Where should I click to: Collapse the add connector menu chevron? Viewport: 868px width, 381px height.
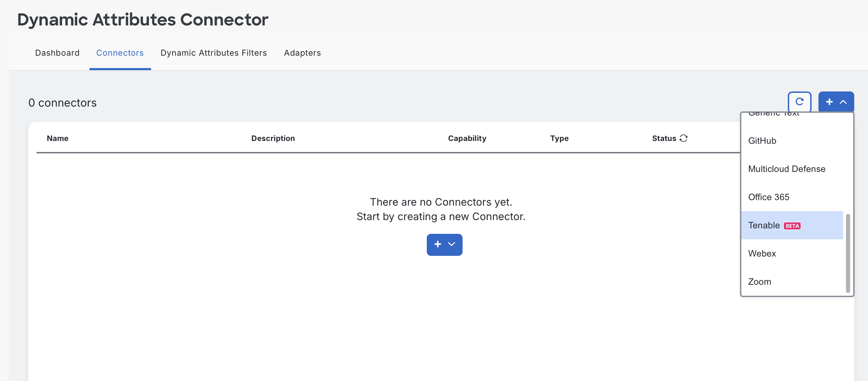pyautogui.click(x=843, y=102)
